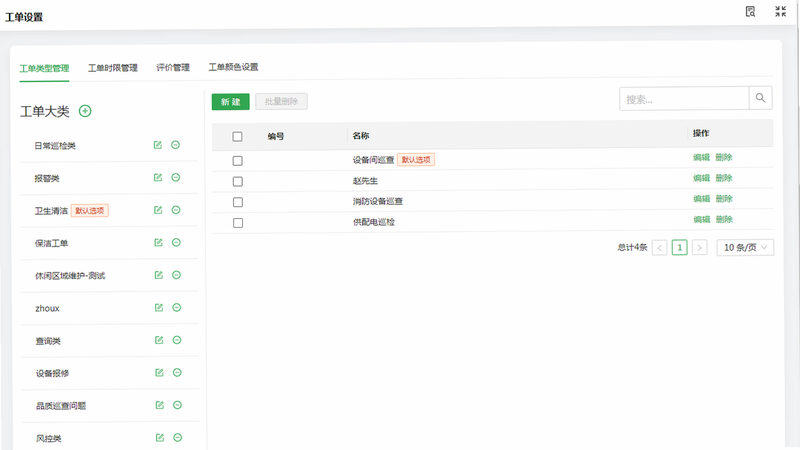Delete the 保洁工单 category
This screenshot has width=800, height=450.
176,242
